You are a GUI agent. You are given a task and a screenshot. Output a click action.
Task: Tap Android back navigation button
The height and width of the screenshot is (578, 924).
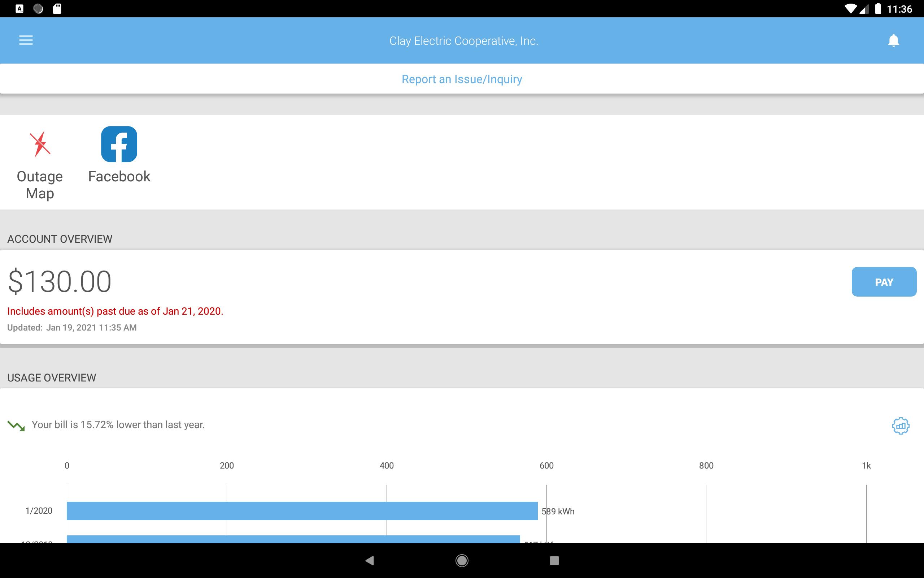point(370,561)
